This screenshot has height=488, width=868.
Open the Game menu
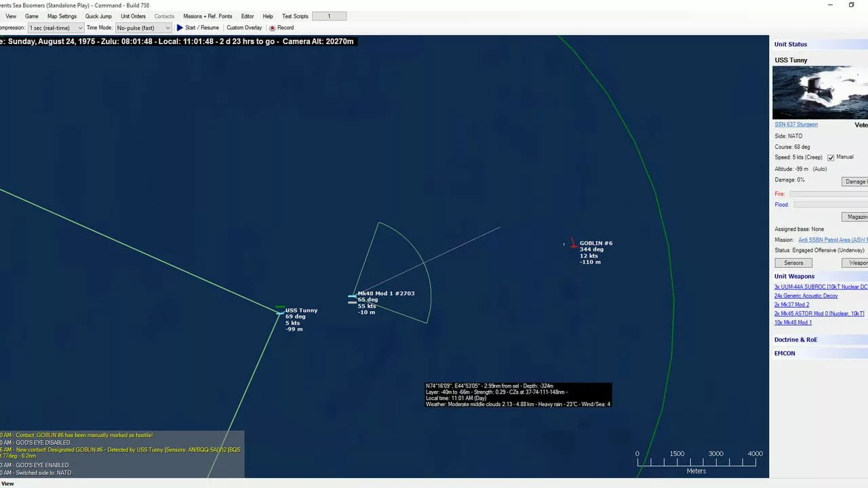(31, 16)
